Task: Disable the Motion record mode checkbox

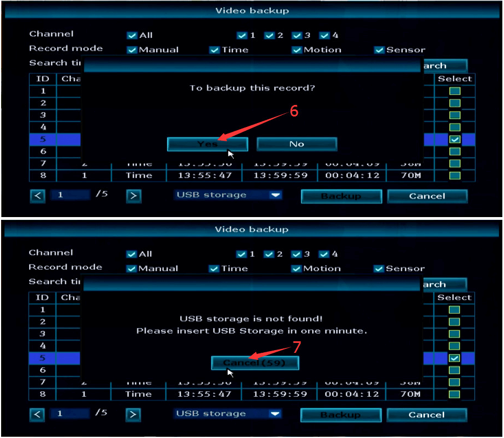Action: pyautogui.click(x=296, y=49)
